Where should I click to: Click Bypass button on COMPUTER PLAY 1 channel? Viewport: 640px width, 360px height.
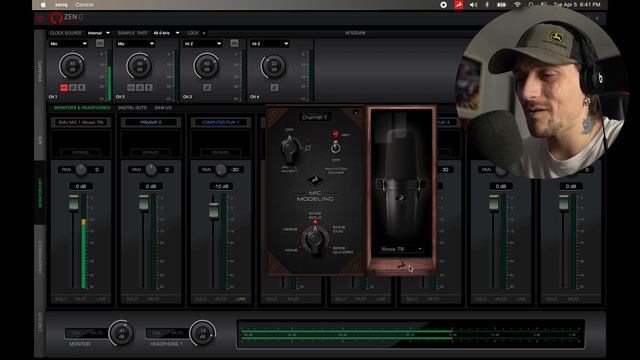pos(220,152)
